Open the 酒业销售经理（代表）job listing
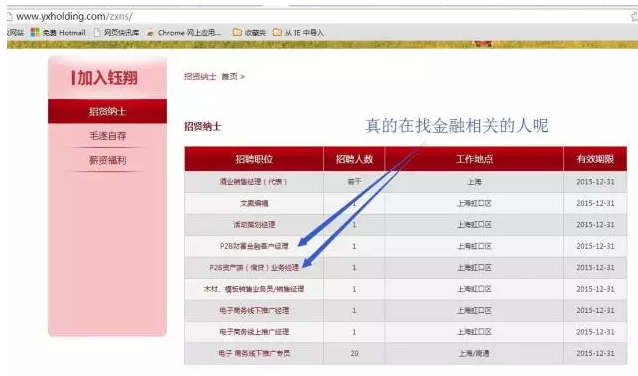The width and height of the screenshot is (638, 376). pos(253,181)
